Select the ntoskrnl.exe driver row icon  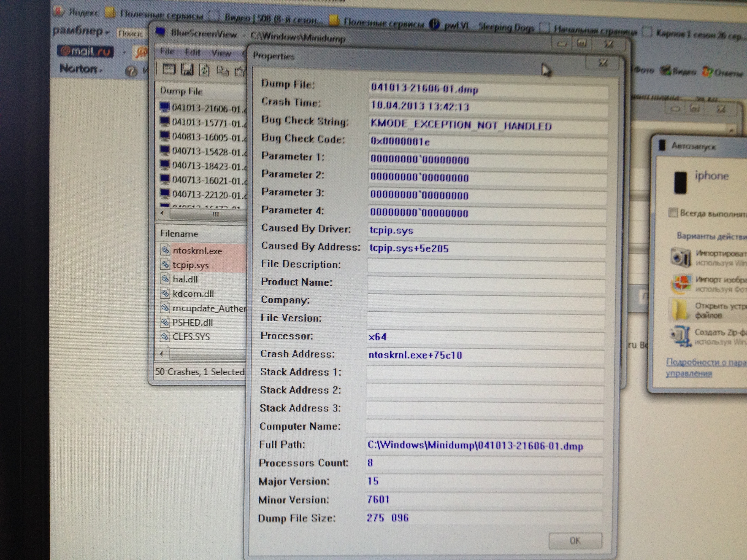click(x=165, y=250)
